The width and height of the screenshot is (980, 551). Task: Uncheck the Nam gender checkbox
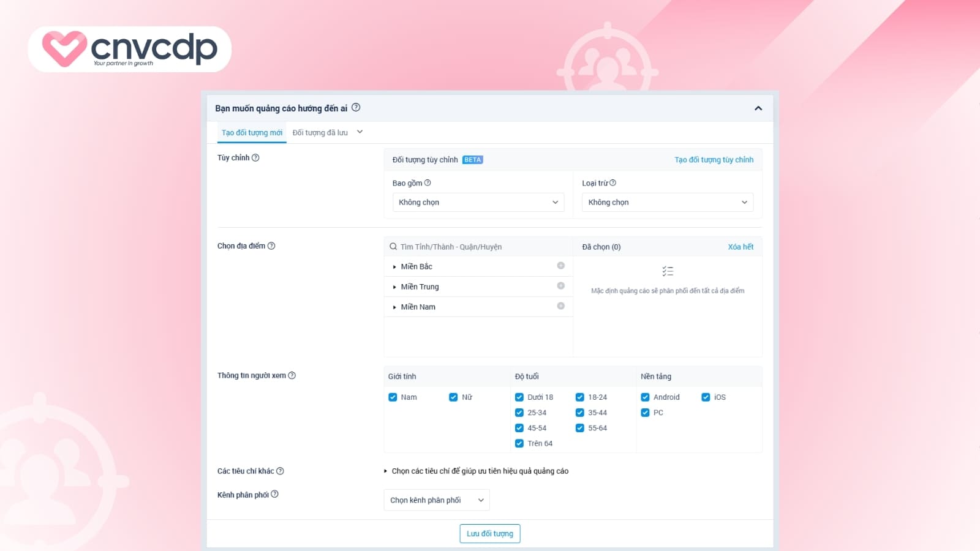click(x=393, y=397)
